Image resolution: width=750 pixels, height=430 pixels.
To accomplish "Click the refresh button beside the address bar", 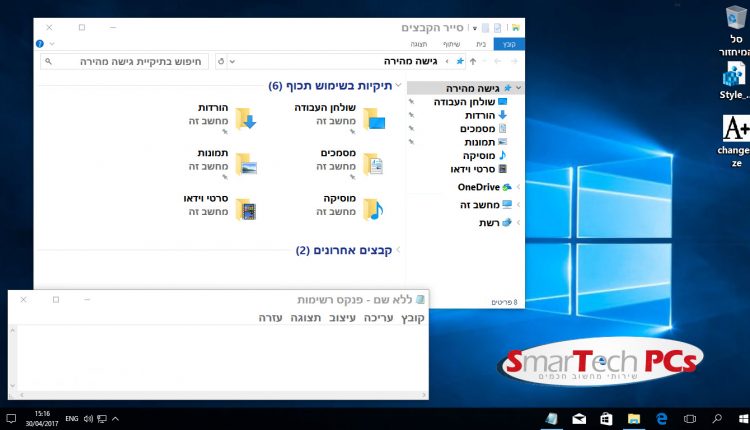I will point(221,61).
